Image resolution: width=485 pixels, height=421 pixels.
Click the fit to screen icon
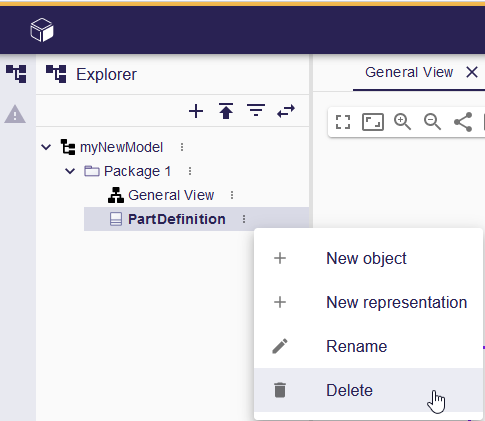point(373,122)
